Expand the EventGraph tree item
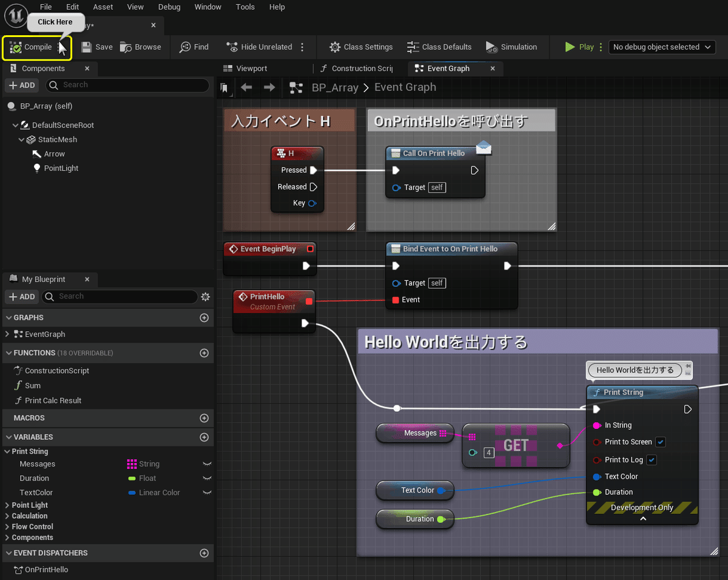 click(x=7, y=334)
